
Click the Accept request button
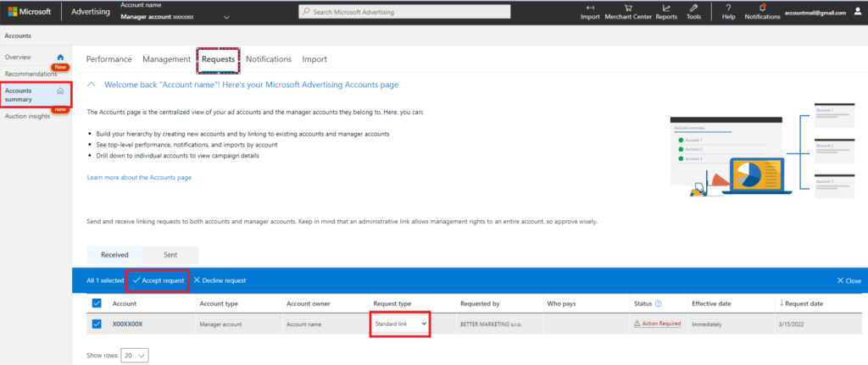[x=159, y=280]
